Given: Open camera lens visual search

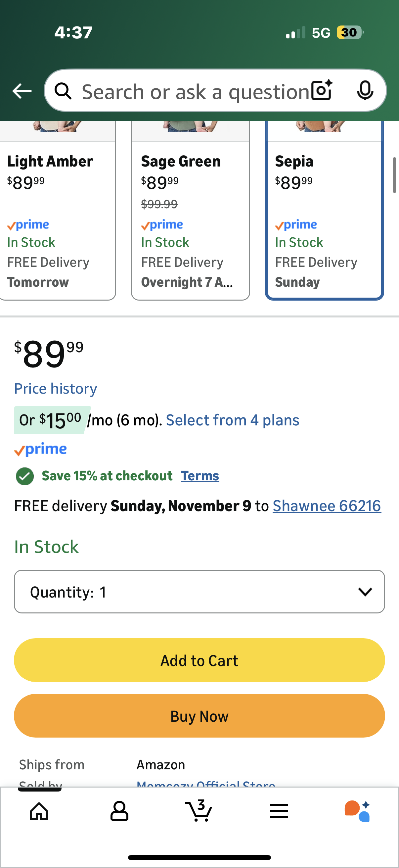Looking at the screenshot, I should coord(322,90).
